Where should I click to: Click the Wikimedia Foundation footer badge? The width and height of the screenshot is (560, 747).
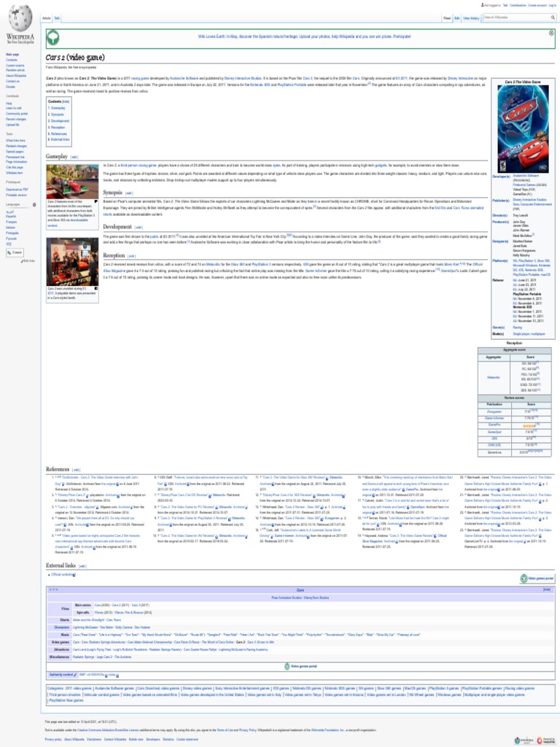(x=522, y=740)
